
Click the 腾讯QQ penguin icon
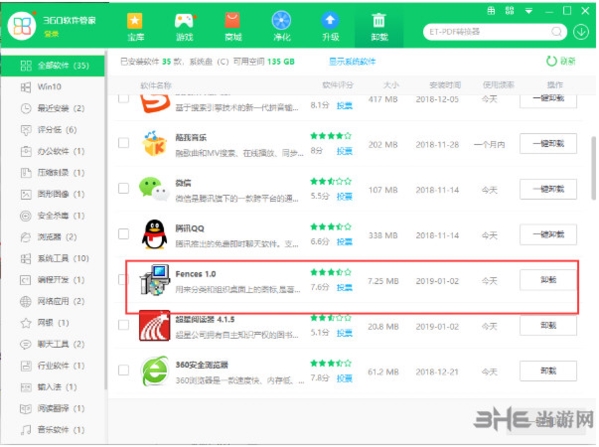coord(154,234)
